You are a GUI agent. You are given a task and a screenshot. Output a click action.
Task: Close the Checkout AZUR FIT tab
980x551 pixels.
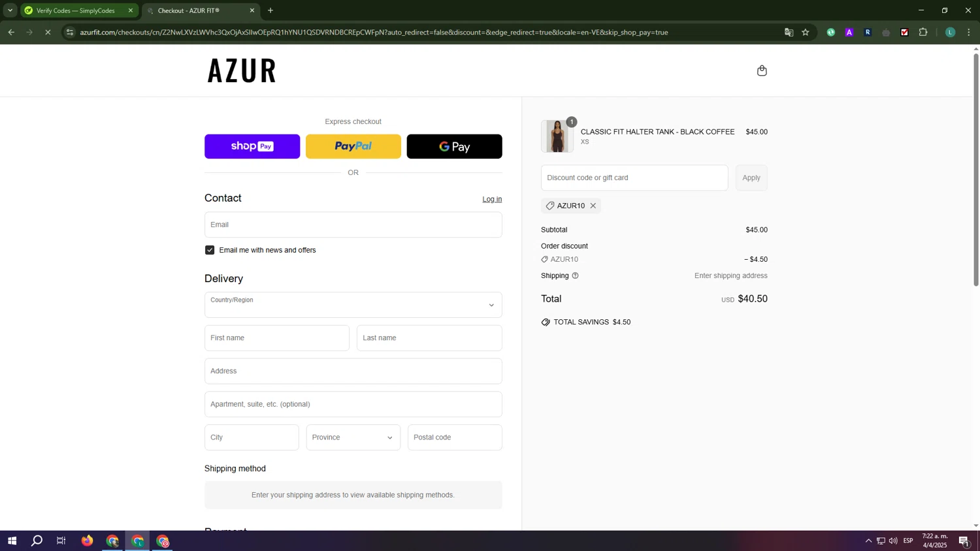[x=252, y=10]
